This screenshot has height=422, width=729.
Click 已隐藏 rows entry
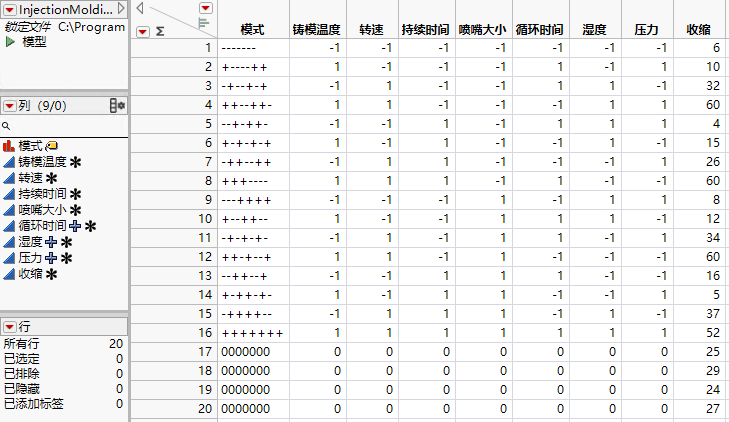[x=63, y=389]
